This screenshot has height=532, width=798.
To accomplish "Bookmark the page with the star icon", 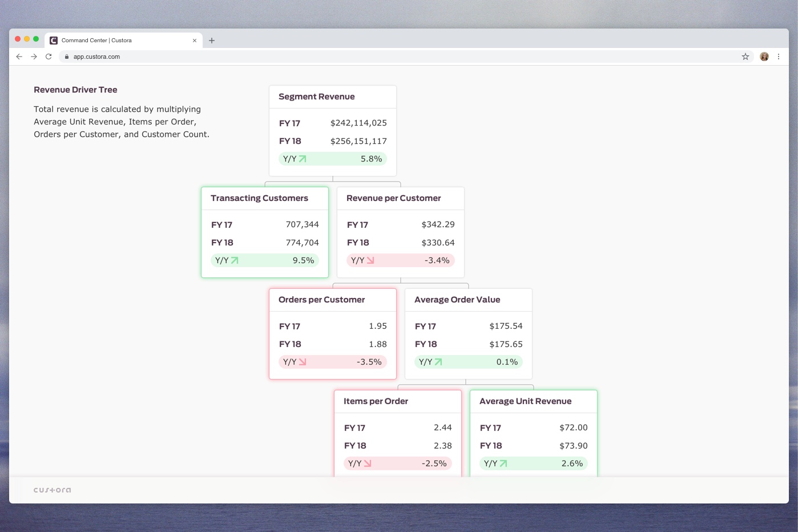I will (x=745, y=57).
